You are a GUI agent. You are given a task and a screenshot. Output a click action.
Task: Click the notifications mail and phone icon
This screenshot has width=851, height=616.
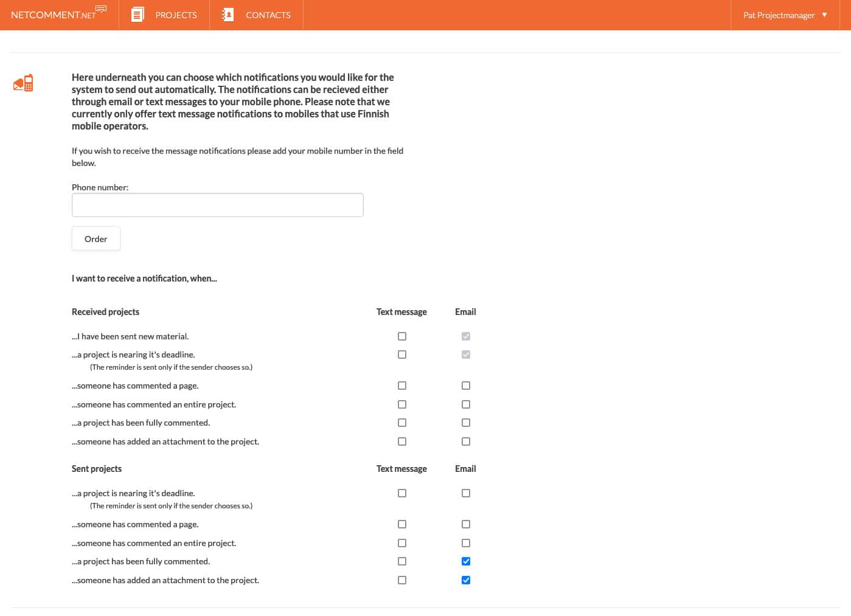[23, 83]
